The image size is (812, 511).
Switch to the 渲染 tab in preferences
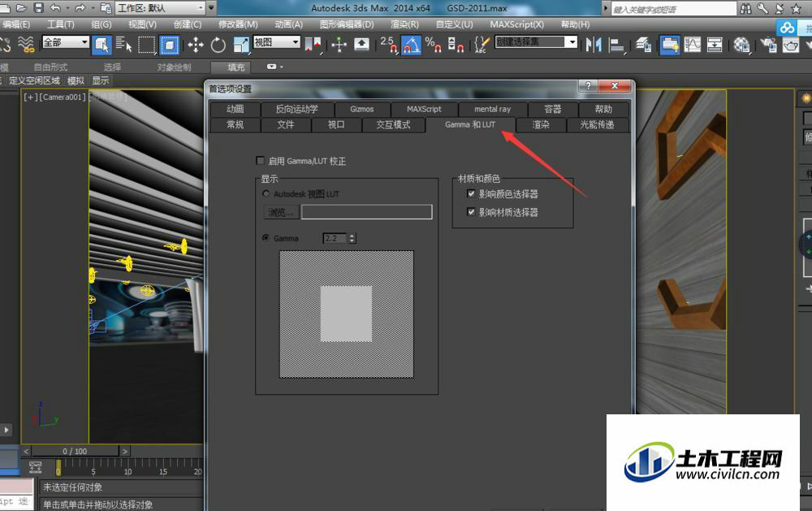(x=541, y=125)
